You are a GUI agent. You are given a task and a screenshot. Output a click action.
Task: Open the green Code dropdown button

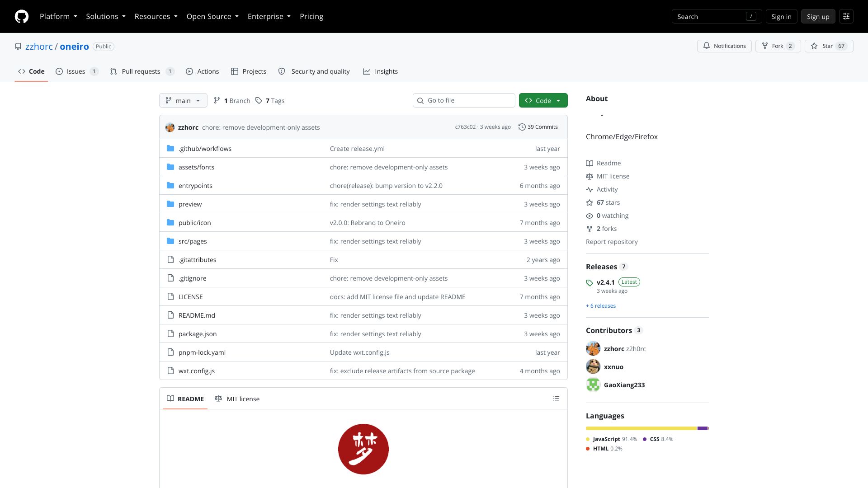[543, 100]
